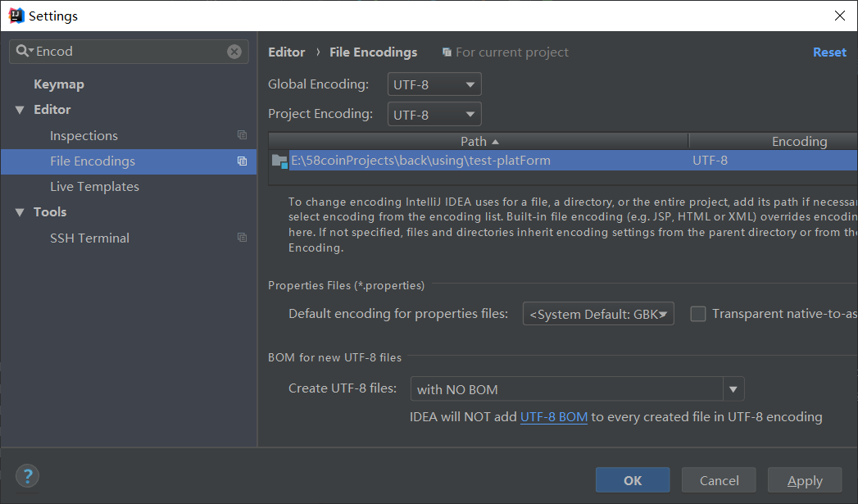
Task: Open the Project Encoding dropdown
Action: (434, 115)
